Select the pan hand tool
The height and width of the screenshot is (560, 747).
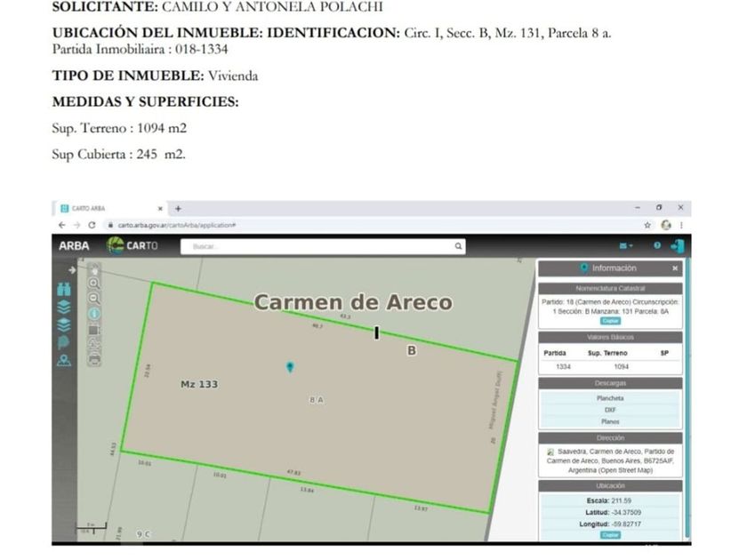[94, 270]
